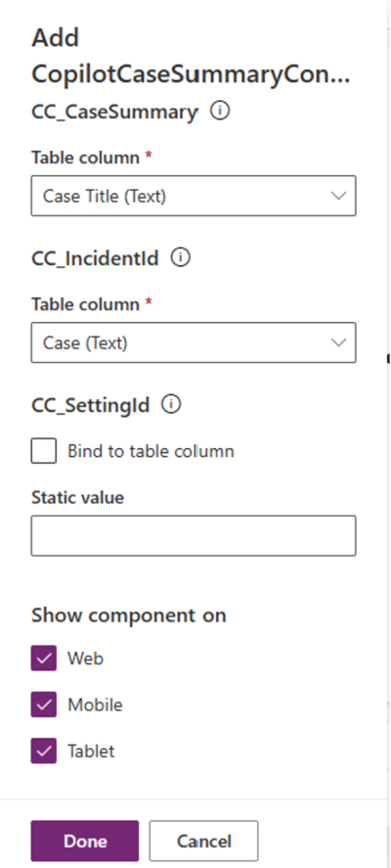The width and height of the screenshot is (391, 868).
Task: Click the Static value field label
Action: pyautogui.click(x=77, y=498)
